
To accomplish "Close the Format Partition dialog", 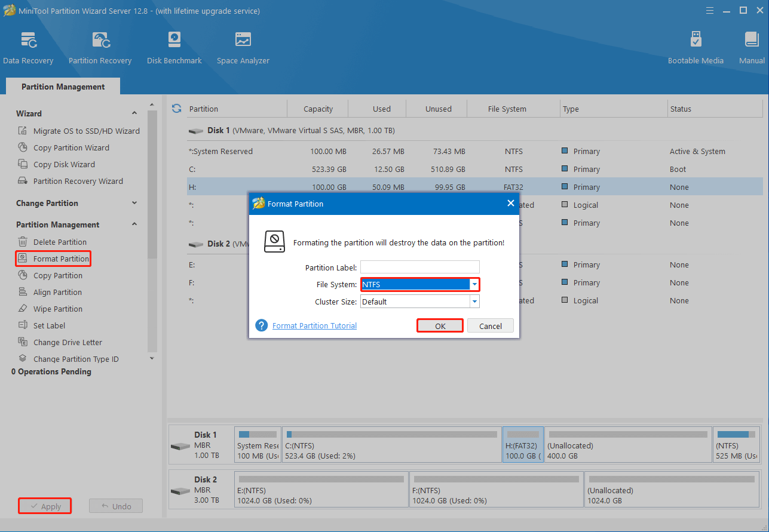I will (x=510, y=203).
